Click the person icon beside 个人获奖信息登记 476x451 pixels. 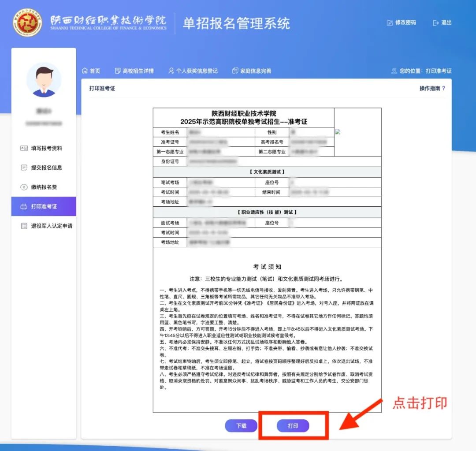(171, 71)
